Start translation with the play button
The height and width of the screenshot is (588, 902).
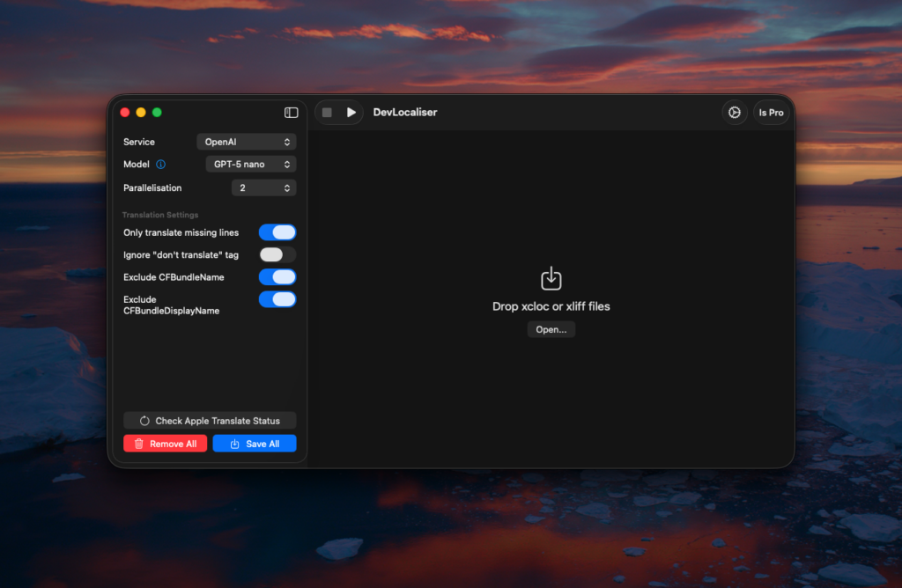(351, 113)
